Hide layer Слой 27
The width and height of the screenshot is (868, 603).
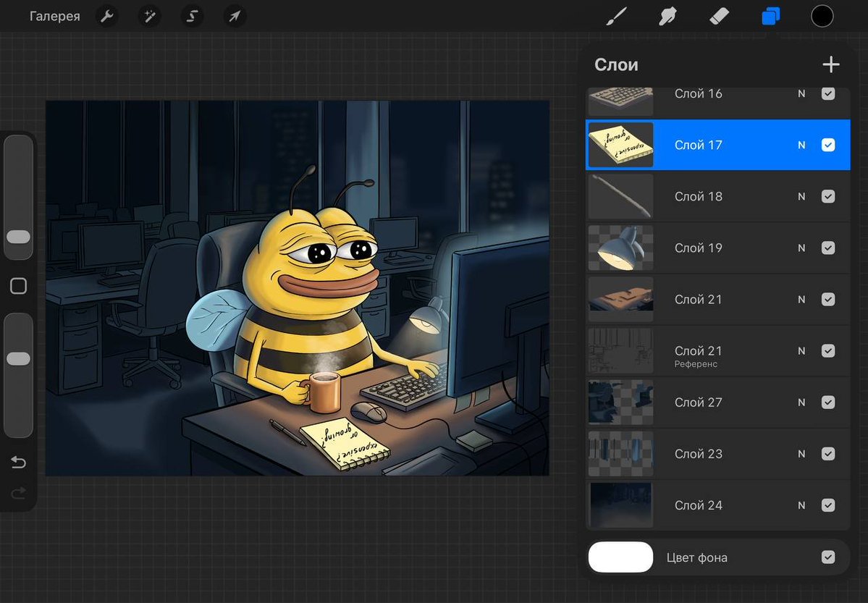828,402
